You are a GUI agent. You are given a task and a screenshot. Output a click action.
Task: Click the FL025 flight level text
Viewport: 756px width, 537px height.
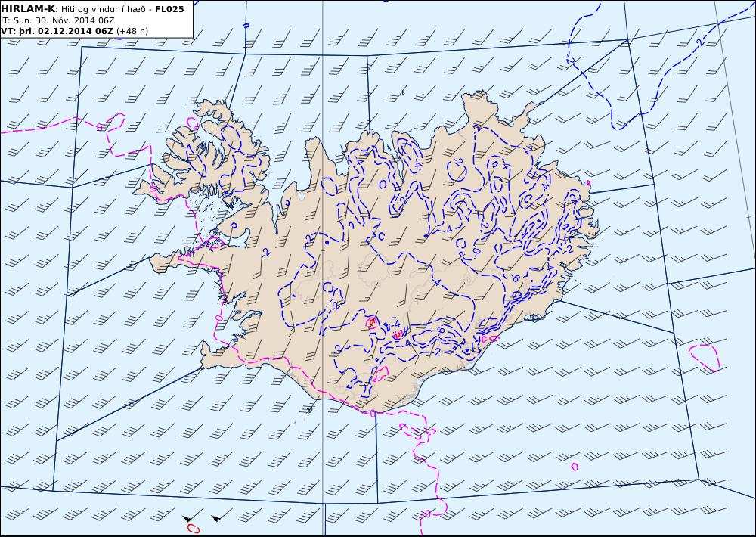169,9
